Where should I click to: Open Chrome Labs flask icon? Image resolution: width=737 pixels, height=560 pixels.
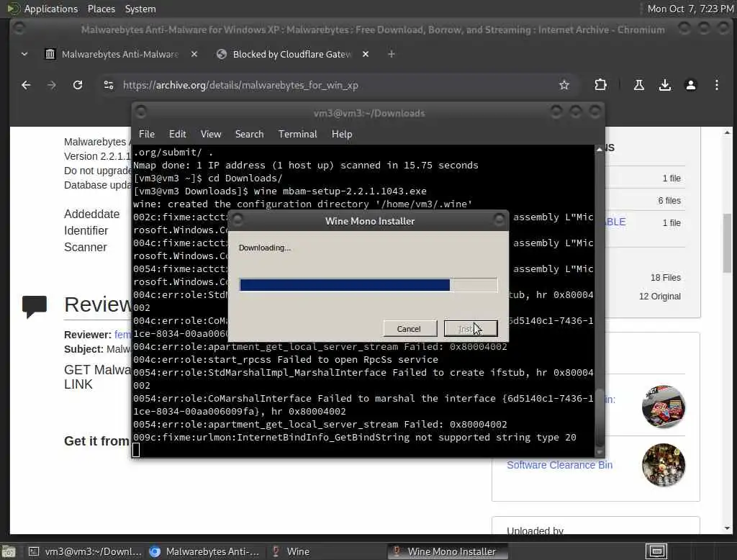[x=639, y=85]
